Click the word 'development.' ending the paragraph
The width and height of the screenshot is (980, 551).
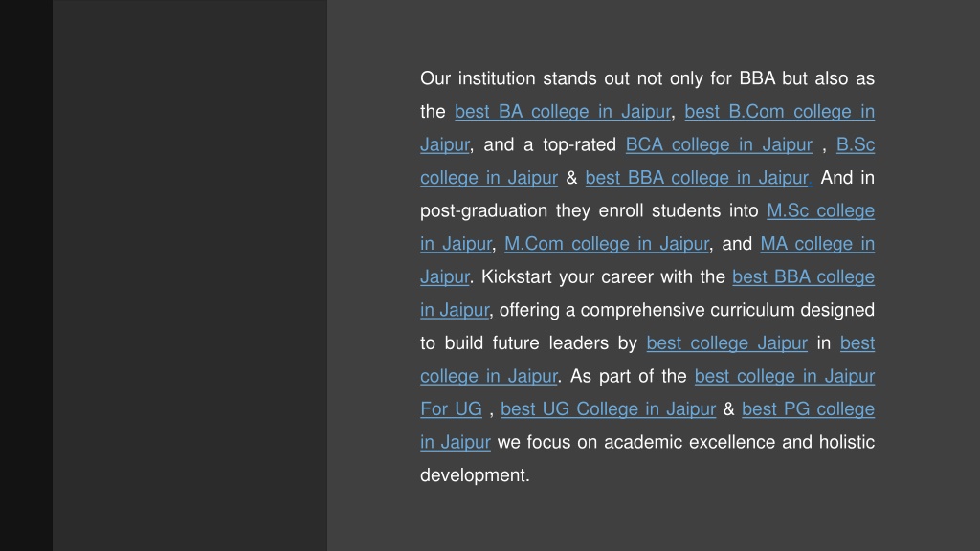475,475
